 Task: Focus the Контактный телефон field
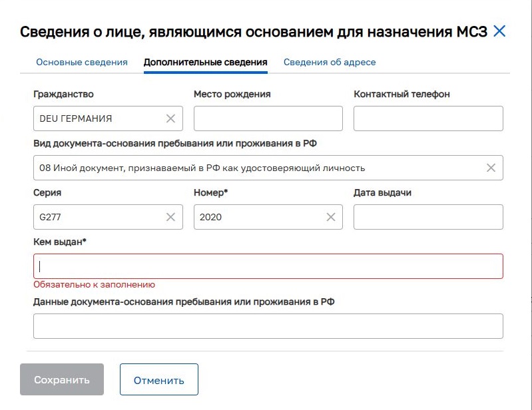coord(428,118)
